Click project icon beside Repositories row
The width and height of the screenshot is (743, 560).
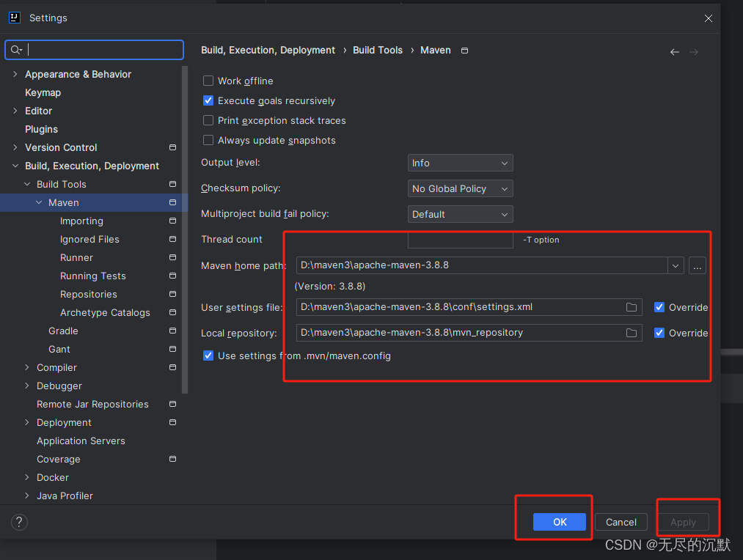pyautogui.click(x=172, y=294)
